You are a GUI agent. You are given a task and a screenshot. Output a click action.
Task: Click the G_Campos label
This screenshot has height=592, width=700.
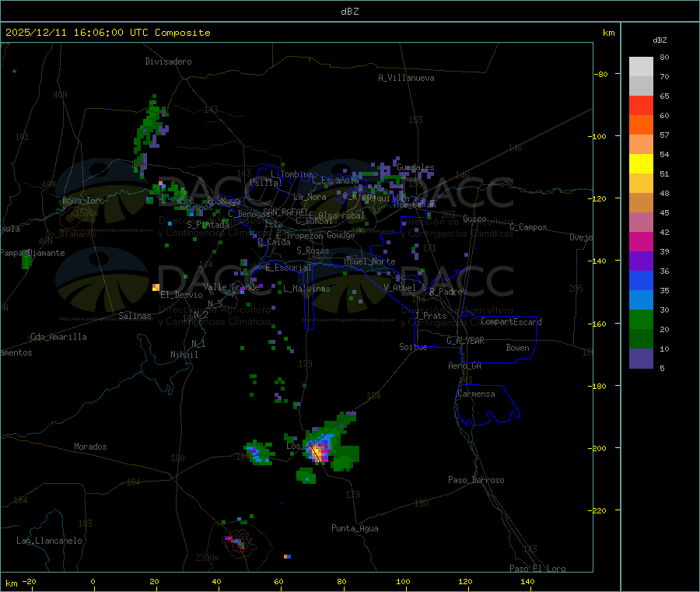pyautogui.click(x=528, y=227)
